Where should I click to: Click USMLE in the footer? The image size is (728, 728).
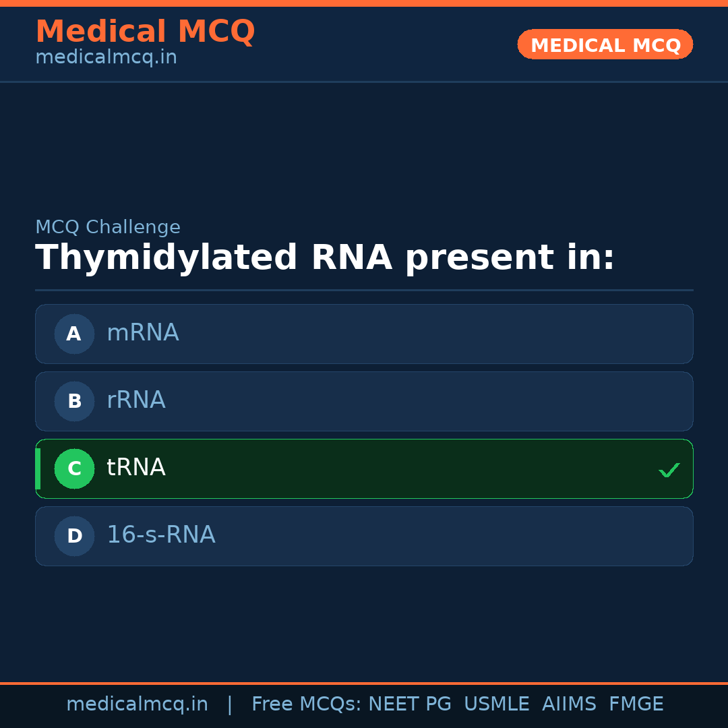click(497, 704)
